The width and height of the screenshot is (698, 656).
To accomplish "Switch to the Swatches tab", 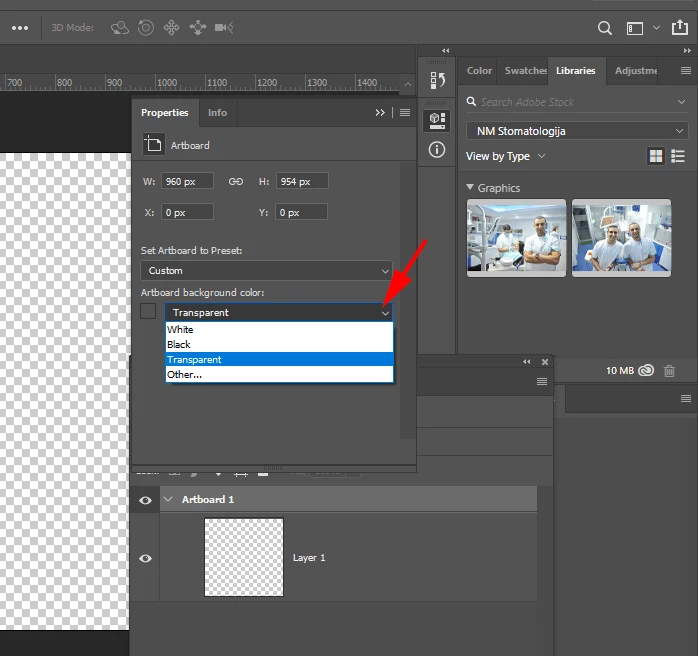I will coord(525,70).
